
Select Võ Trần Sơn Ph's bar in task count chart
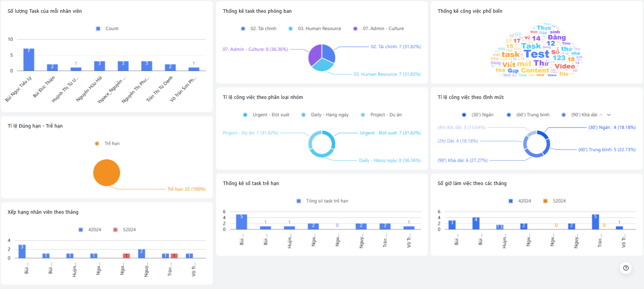click(x=194, y=69)
